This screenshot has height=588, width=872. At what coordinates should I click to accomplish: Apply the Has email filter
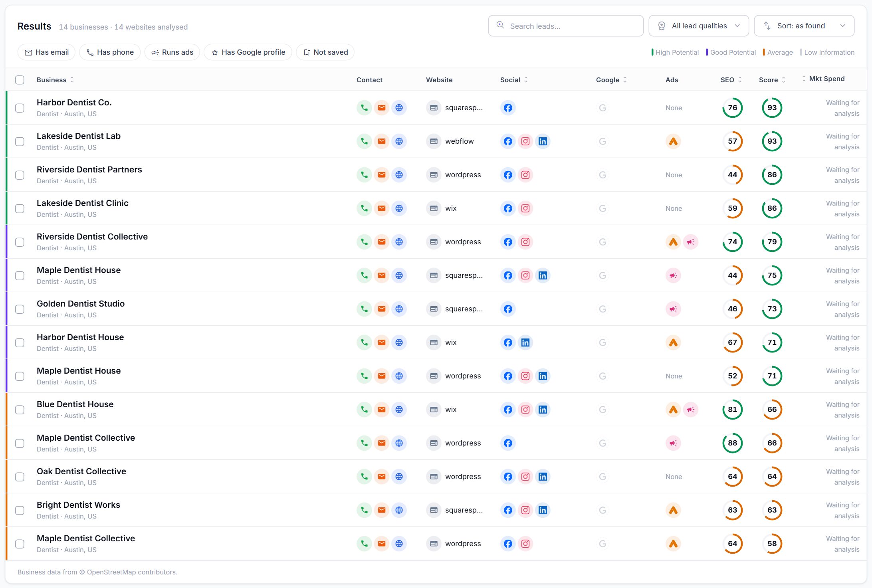point(46,52)
